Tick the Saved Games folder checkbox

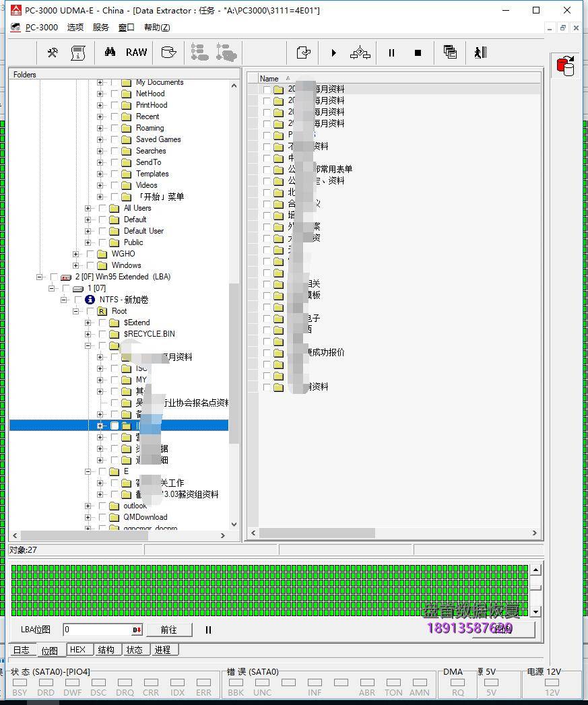(115, 139)
